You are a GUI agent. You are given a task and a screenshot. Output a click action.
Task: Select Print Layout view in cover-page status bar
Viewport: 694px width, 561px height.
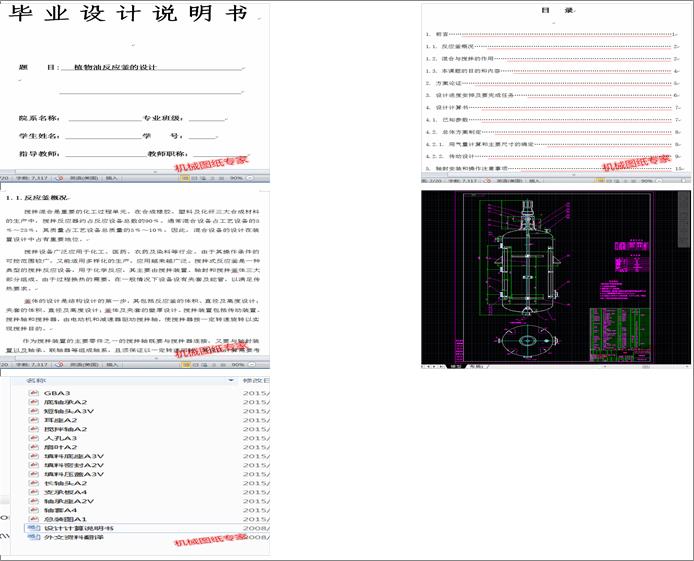[x=185, y=178]
